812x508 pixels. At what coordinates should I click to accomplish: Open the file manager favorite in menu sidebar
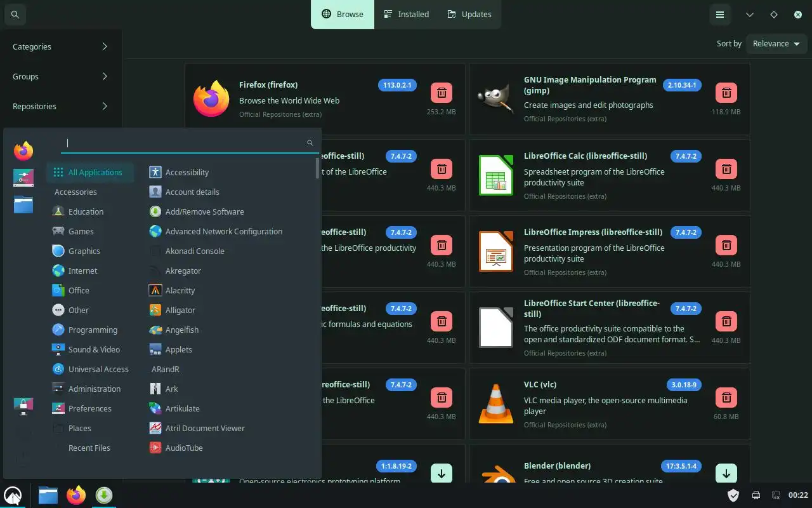pos(23,204)
